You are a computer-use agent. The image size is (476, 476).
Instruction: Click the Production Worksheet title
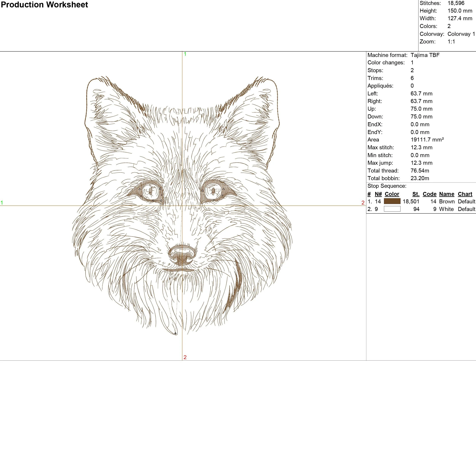coord(44,5)
